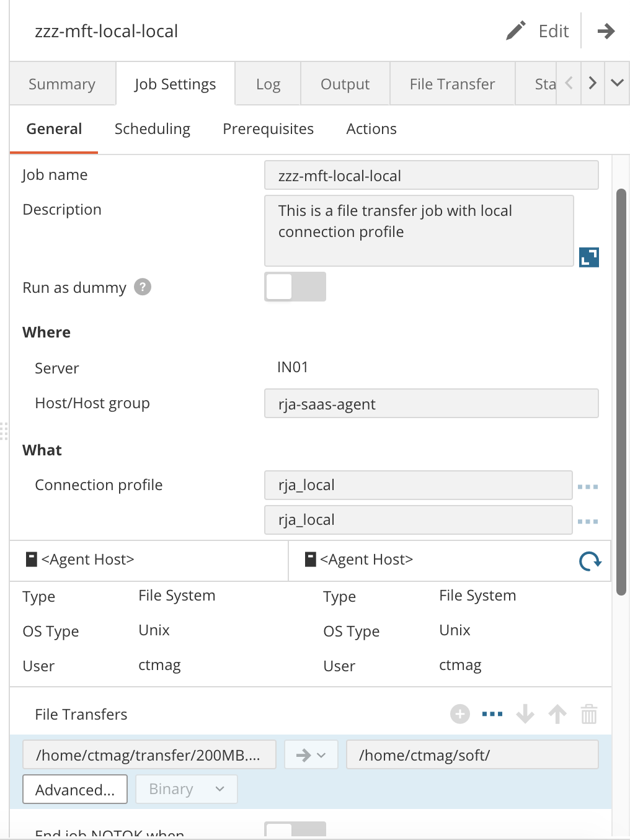This screenshot has height=840, width=630.
Task: Expand the tab list chevron dropdown
Action: (617, 83)
